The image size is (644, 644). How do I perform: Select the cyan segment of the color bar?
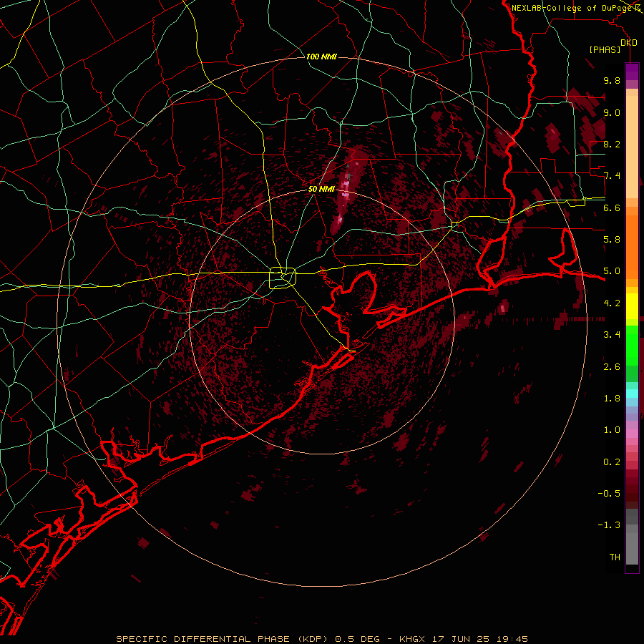[632, 394]
